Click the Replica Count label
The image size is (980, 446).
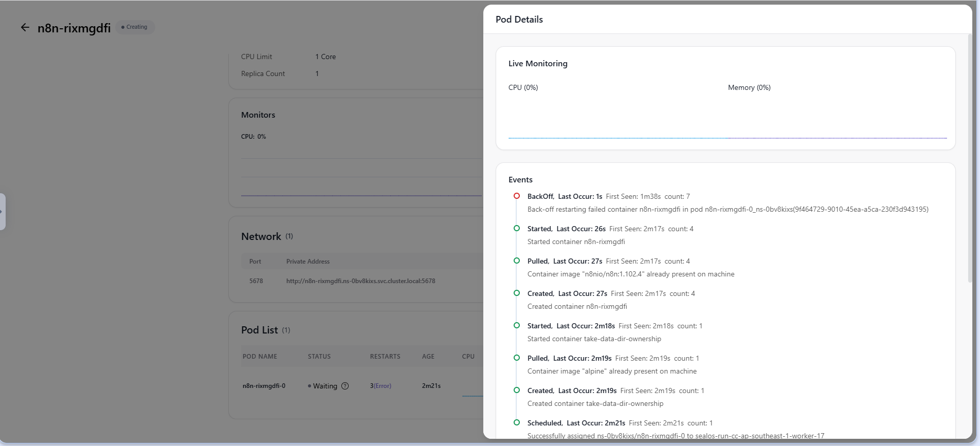(263, 74)
